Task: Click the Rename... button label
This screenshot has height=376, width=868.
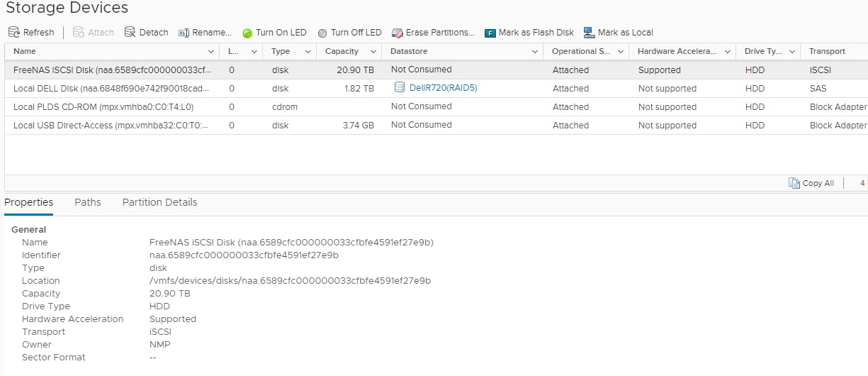Action: 212,33
